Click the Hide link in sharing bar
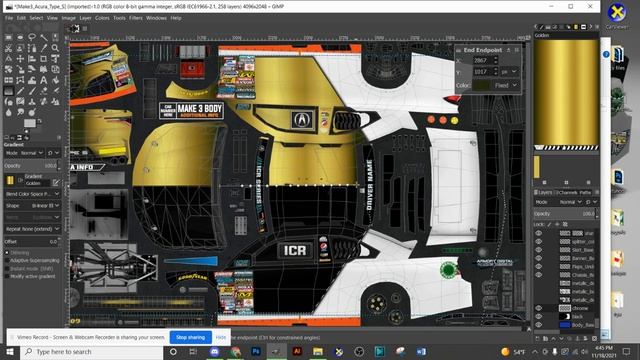Screen dimensions: 640x360 (x=221, y=337)
